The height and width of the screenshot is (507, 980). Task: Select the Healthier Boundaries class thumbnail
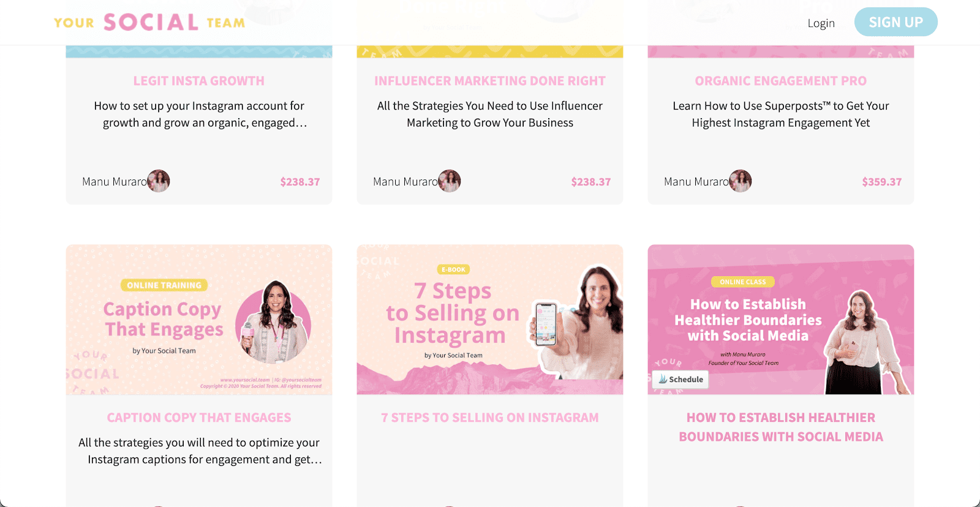click(781, 320)
